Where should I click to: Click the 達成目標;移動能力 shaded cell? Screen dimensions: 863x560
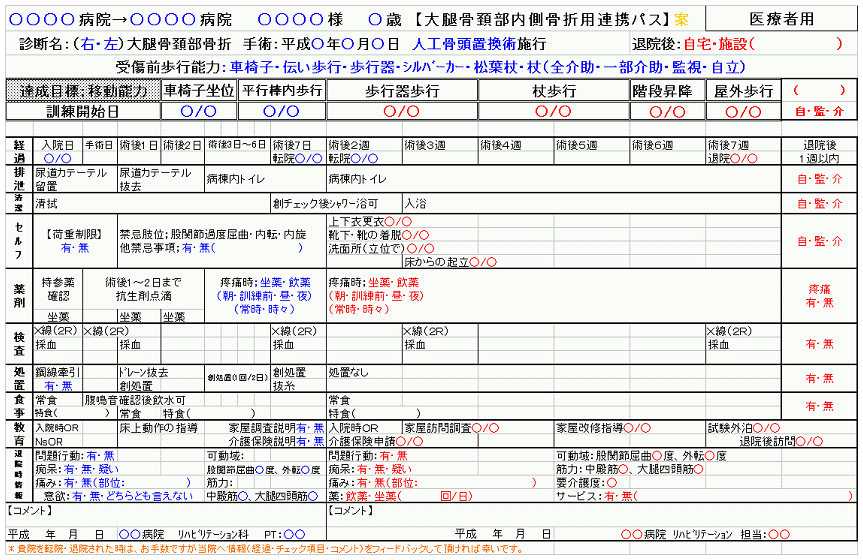[x=83, y=90]
